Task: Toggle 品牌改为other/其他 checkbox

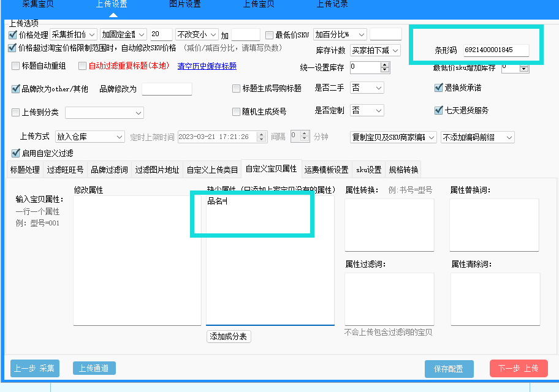Action: tap(15, 89)
